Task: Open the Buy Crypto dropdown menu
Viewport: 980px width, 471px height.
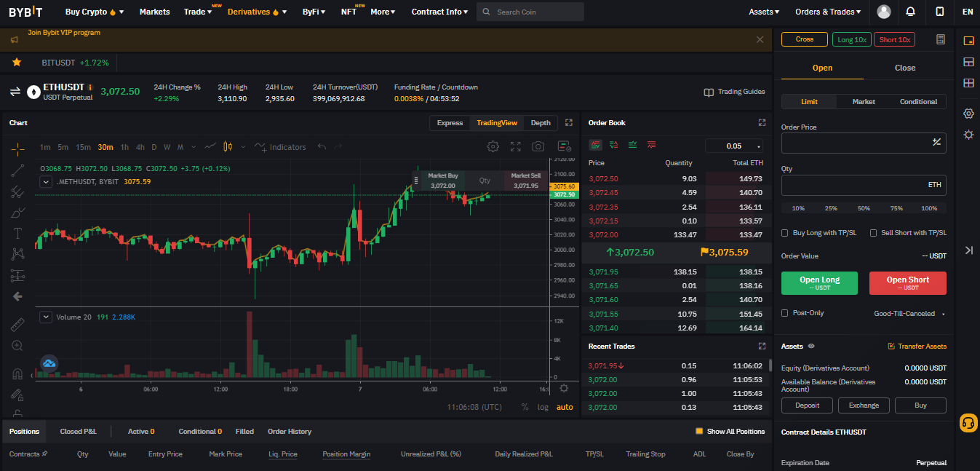Action: click(x=95, y=12)
